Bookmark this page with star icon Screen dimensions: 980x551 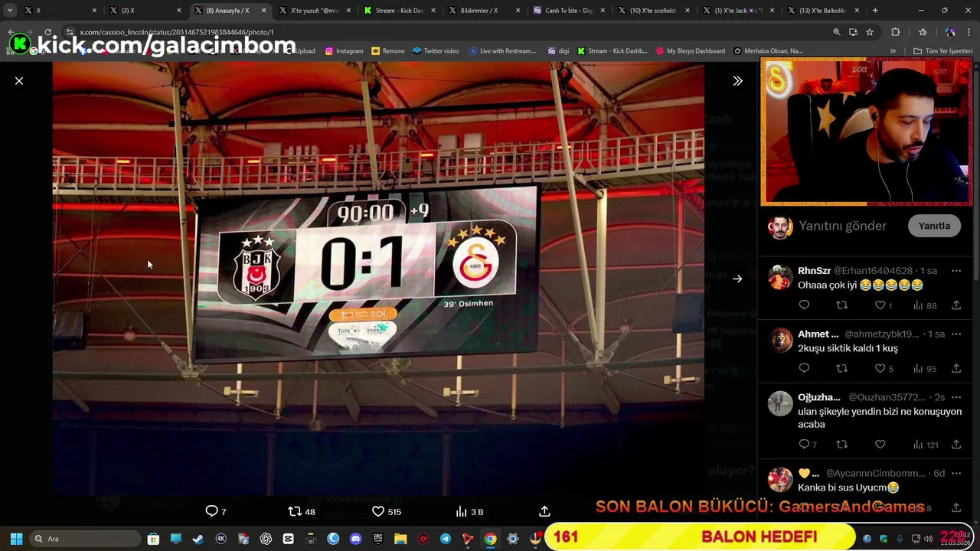(870, 32)
